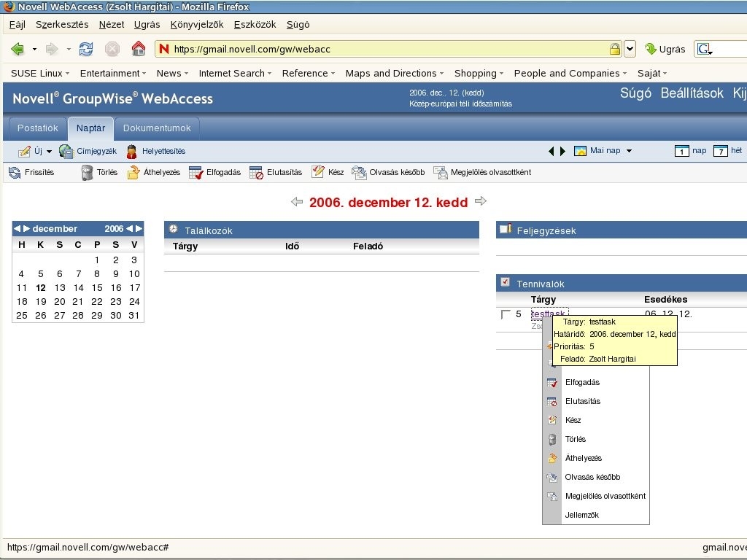Select day 25 in the mini calendar

[x=22, y=315]
